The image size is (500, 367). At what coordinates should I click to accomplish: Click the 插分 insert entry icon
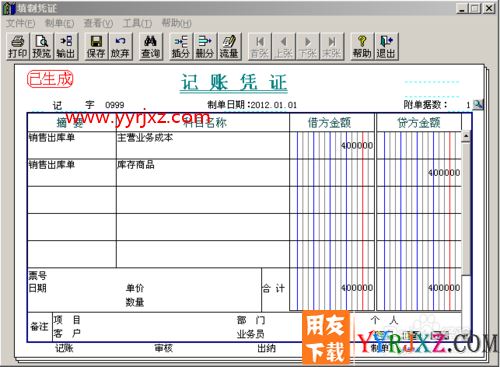coord(181,46)
